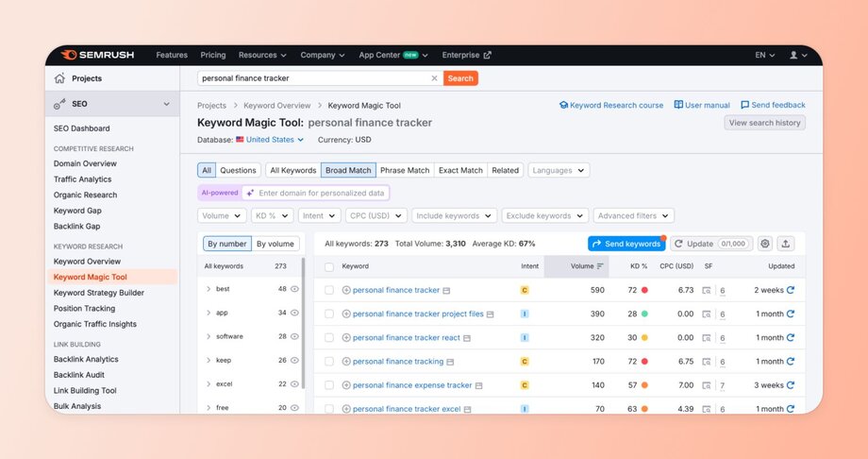Open the User manual link
The width and height of the screenshot is (868, 459).
pos(702,105)
